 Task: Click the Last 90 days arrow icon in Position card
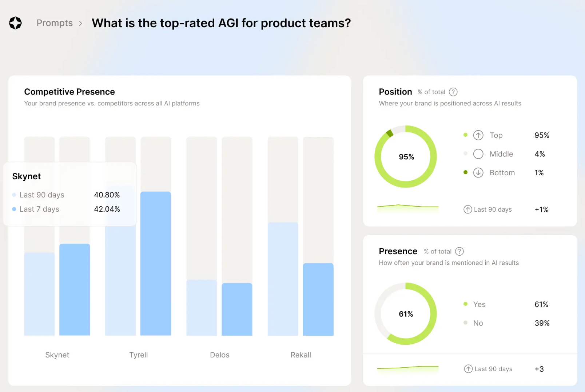tap(468, 209)
